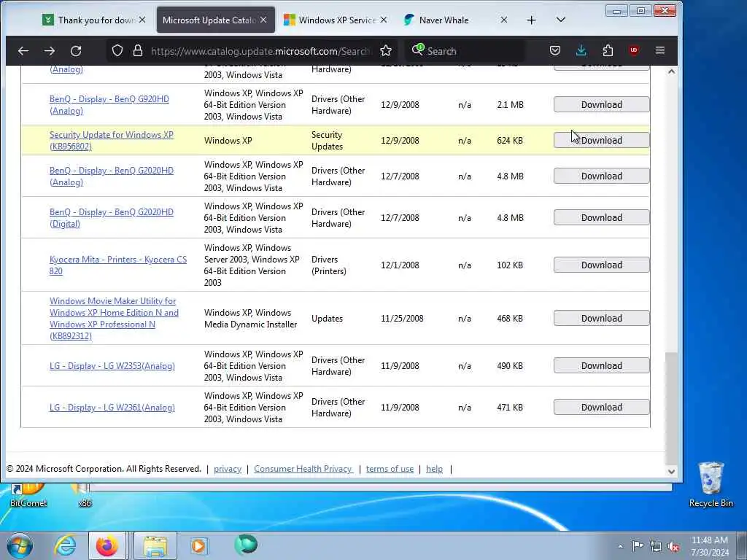Screen dimensions: 747x560
Task: Download BenQ G2020HD (Analog) driver
Action: pyautogui.click(x=601, y=176)
